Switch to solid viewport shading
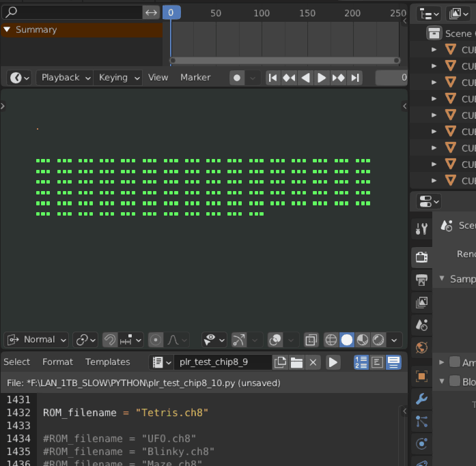 [347, 340]
